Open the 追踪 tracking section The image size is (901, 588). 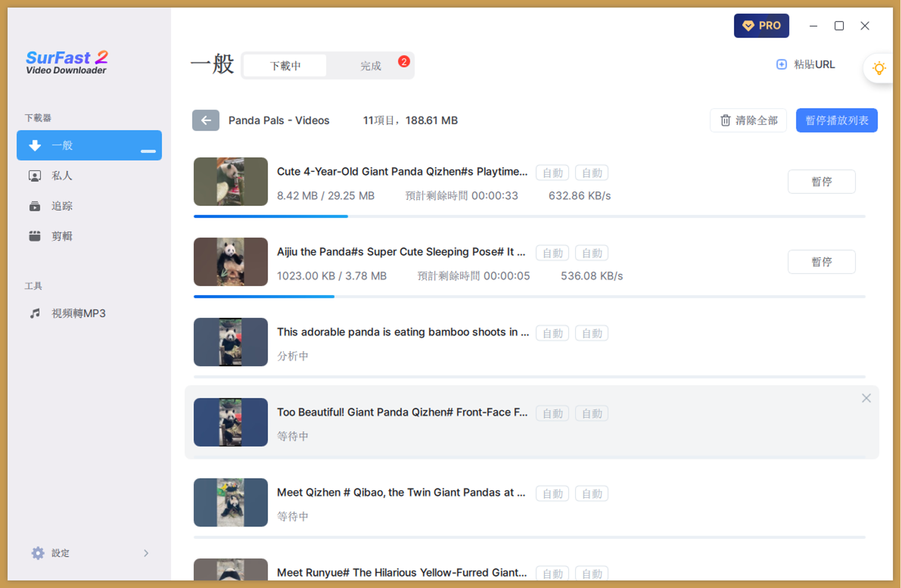(x=62, y=206)
